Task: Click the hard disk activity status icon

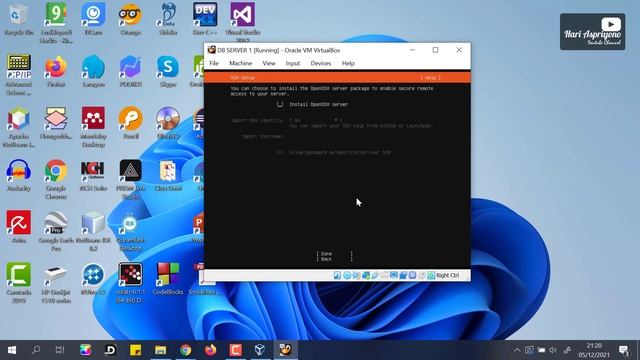Action: pos(337,276)
